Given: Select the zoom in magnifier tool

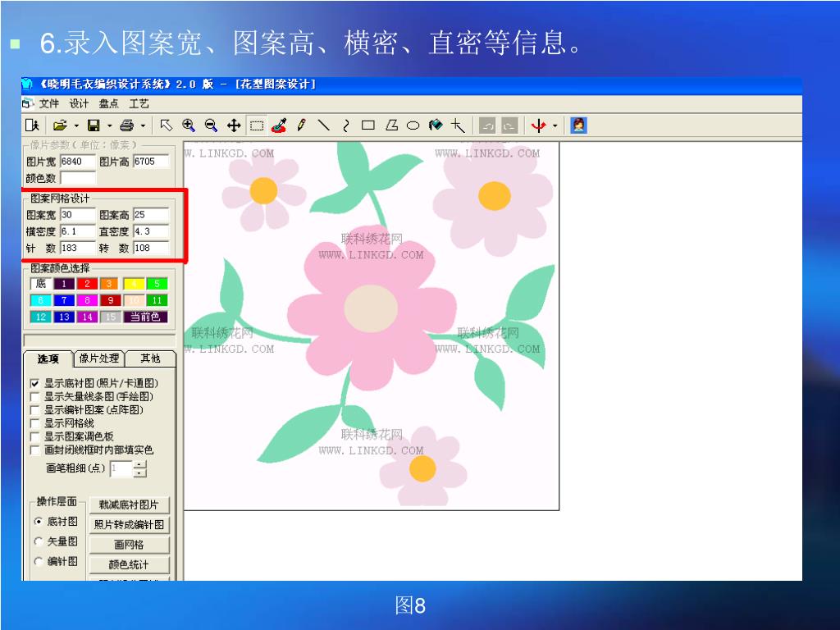Looking at the screenshot, I should pyautogui.click(x=189, y=126).
